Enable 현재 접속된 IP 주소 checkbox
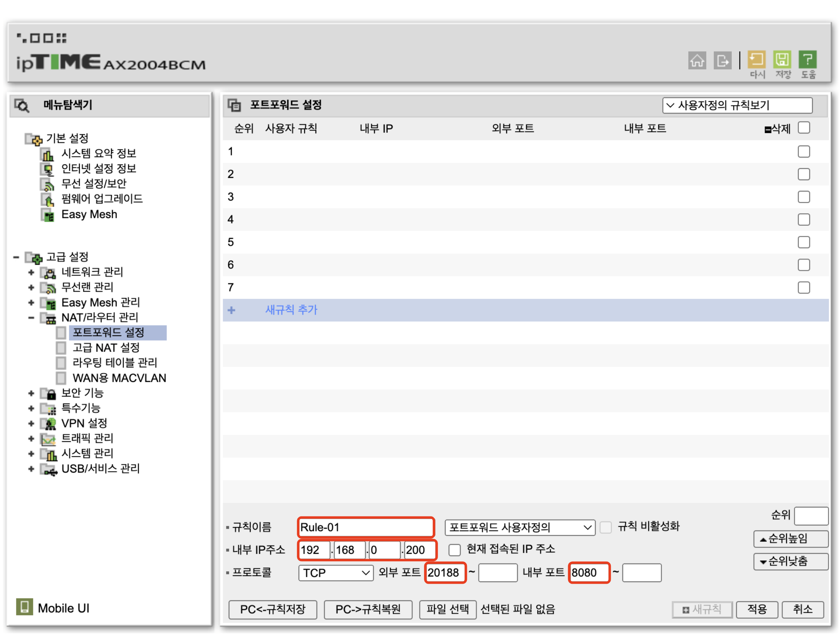This screenshot has width=840, height=634. tap(455, 550)
